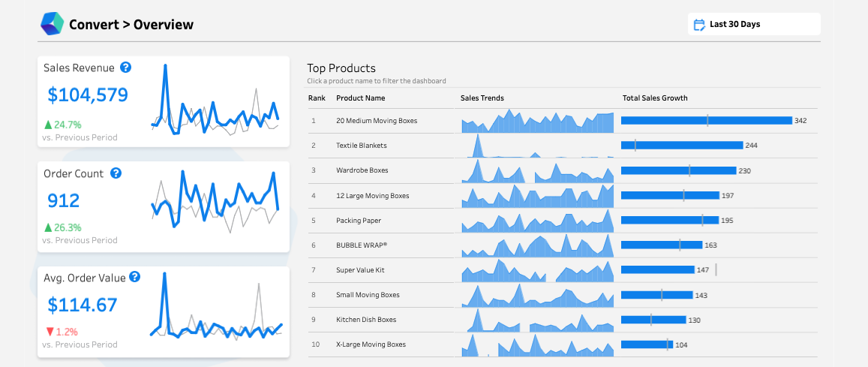Open help icon beside Sales Revenue
The height and width of the screenshot is (367, 868).
pos(125,68)
